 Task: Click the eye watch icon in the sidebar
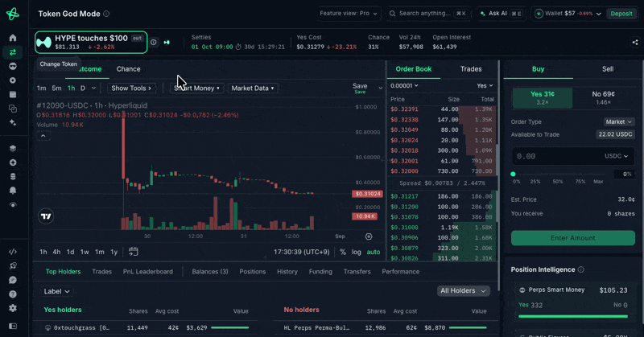tap(13, 205)
